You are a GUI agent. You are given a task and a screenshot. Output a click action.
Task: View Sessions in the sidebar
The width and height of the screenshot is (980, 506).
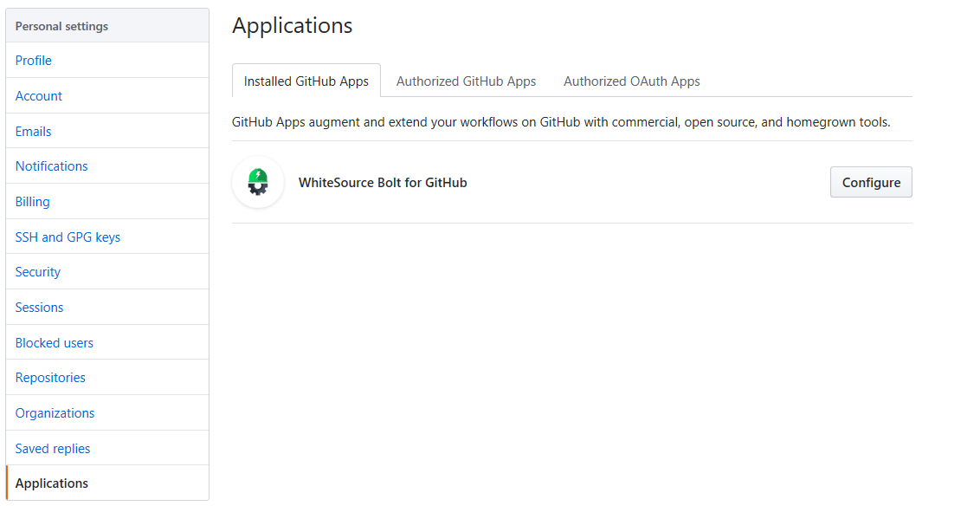(x=40, y=308)
